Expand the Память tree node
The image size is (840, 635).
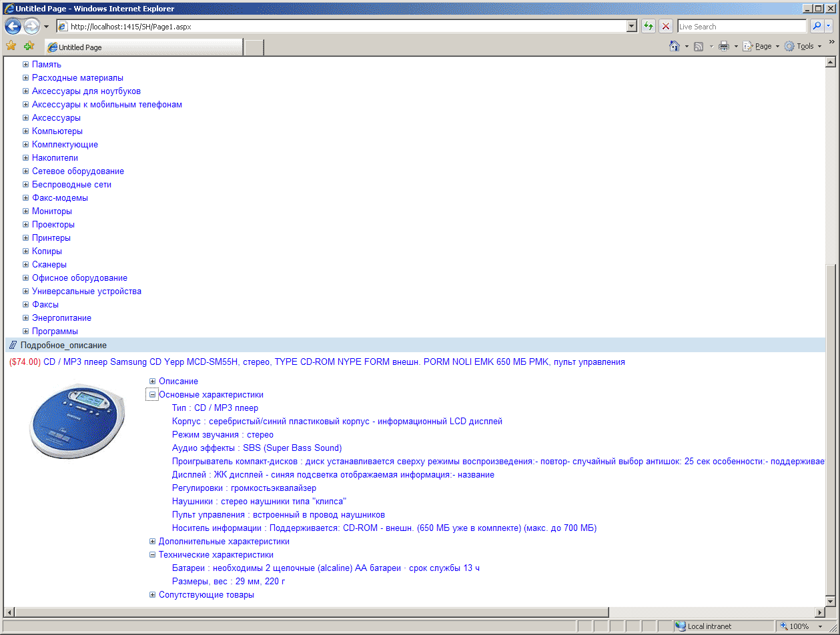tap(25, 65)
